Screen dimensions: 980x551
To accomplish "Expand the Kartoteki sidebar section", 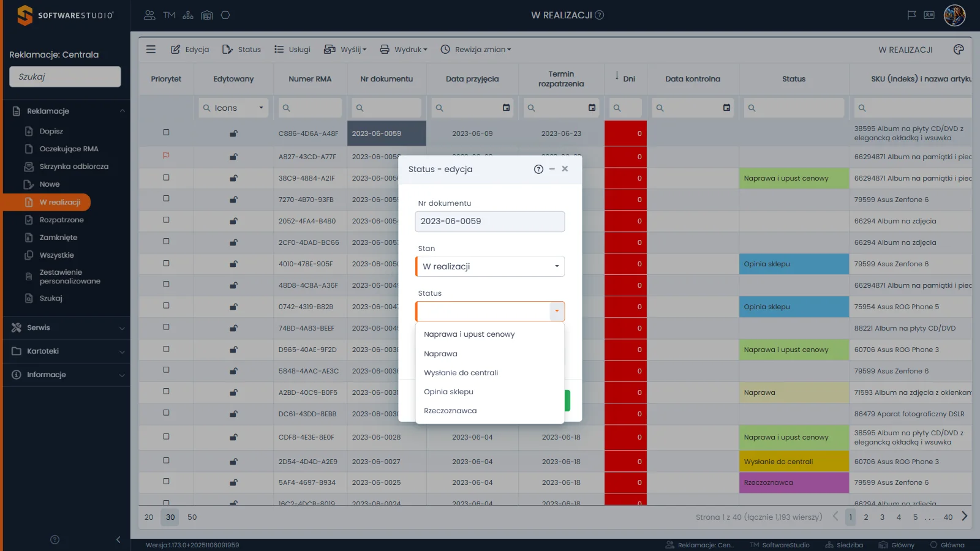I will 66,351.
